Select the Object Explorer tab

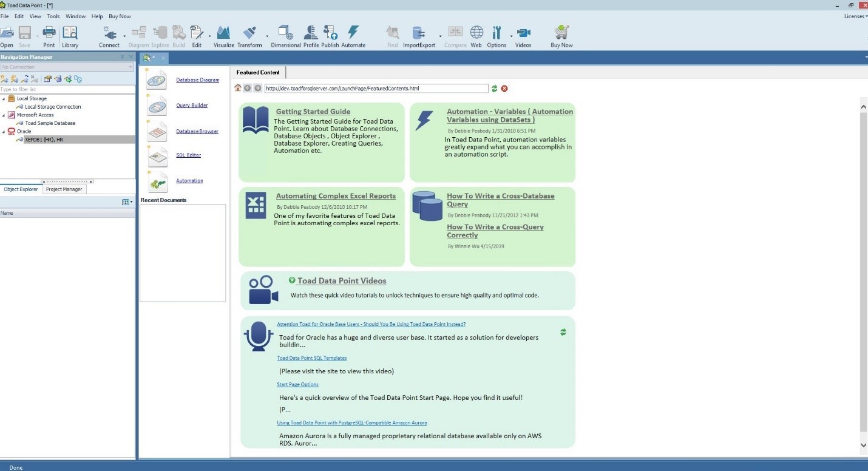[x=21, y=189]
